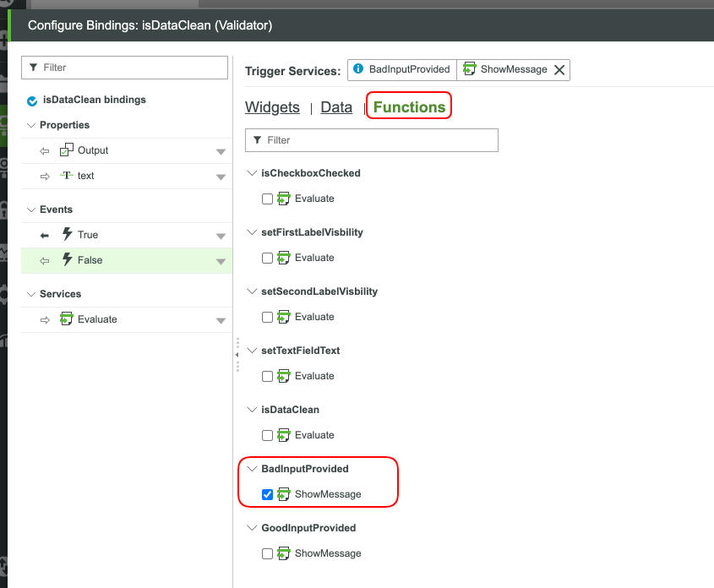Select the text property type icon
714x588 pixels.
(x=67, y=176)
